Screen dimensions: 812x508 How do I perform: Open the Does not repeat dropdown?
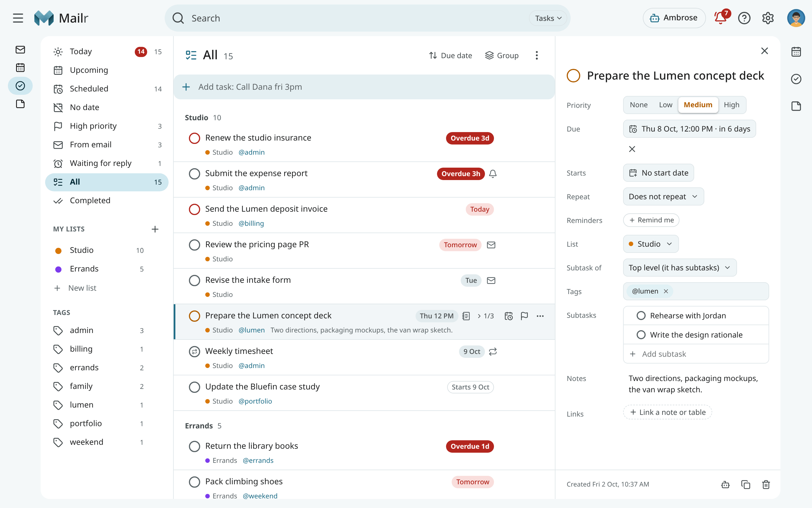click(663, 196)
